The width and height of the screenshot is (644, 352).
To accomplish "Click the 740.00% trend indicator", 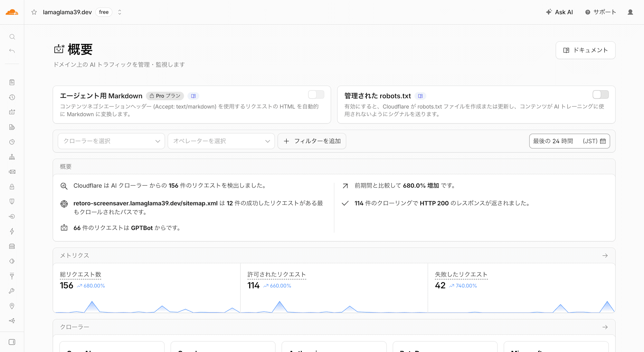I will [x=463, y=286].
